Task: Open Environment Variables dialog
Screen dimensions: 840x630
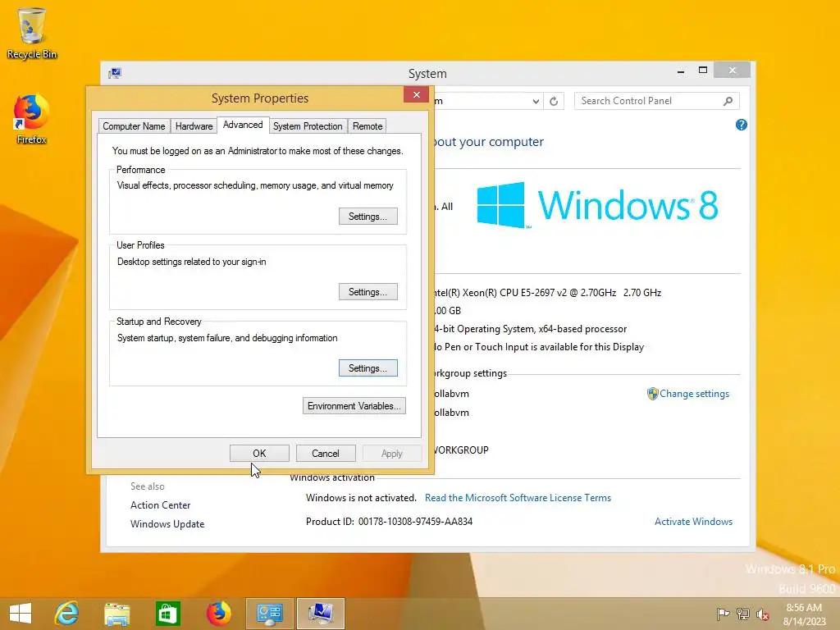Action: 354,406
